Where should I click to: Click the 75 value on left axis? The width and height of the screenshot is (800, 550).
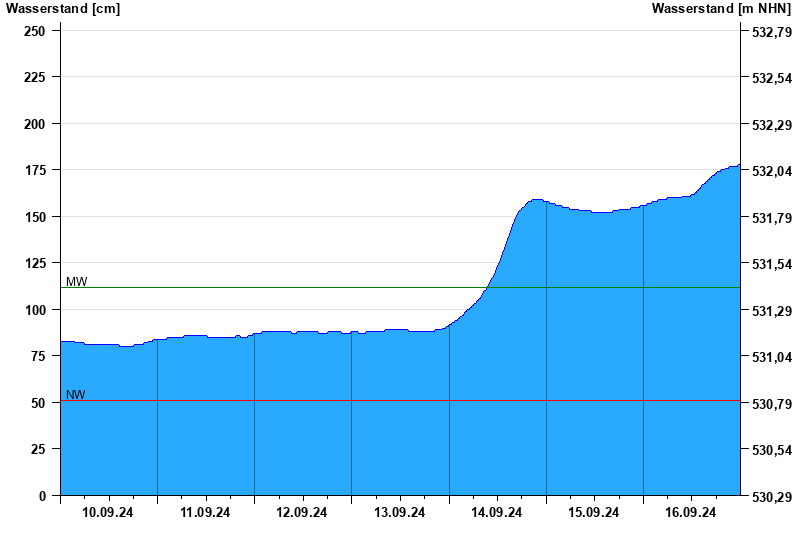[x=38, y=356]
